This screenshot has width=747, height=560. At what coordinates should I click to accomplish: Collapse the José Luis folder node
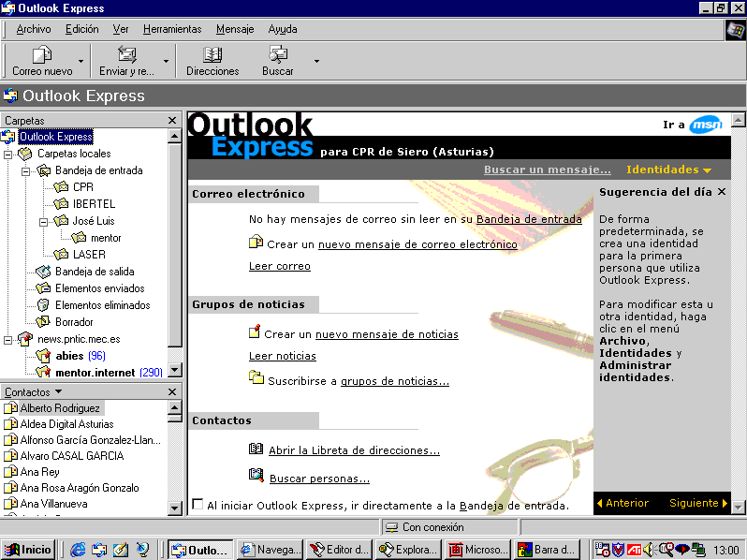(x=43, y=222)
